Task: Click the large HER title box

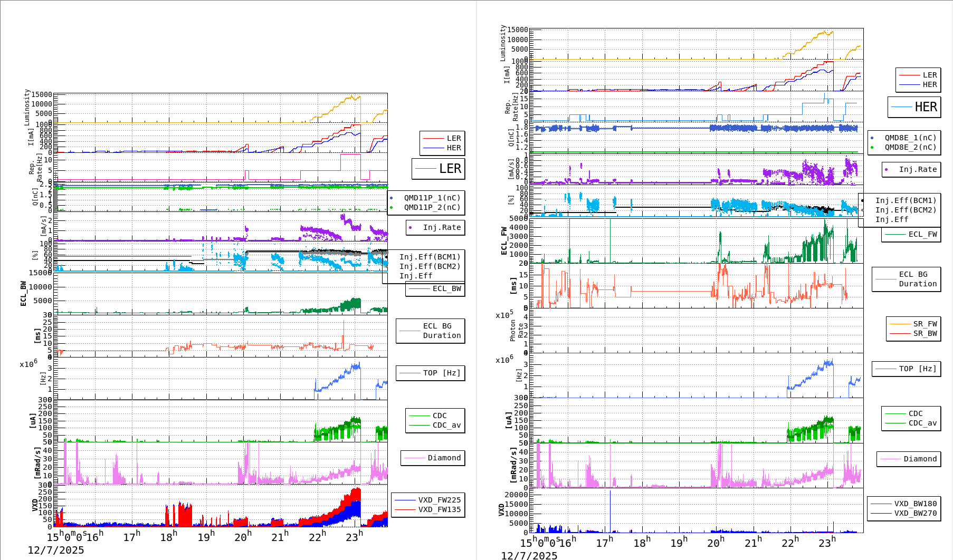Action: (914, 107)
